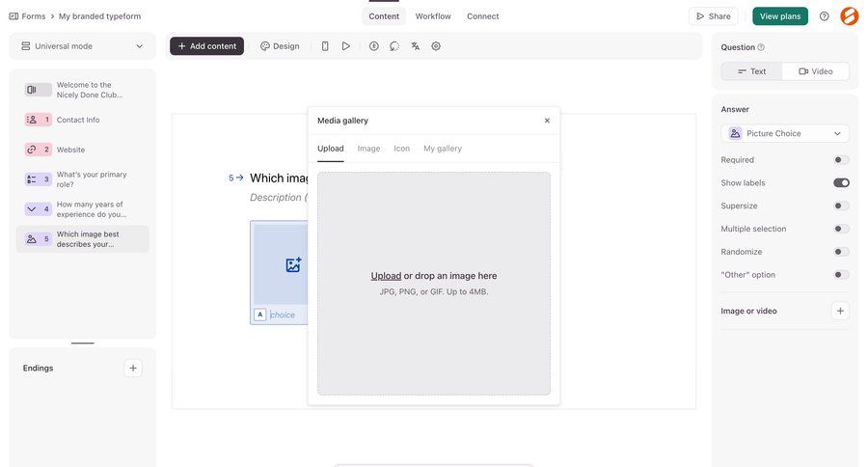Viewport: 868px width, 467px height.
Task: Open the Workflow tab
Action: click(433, 16)
